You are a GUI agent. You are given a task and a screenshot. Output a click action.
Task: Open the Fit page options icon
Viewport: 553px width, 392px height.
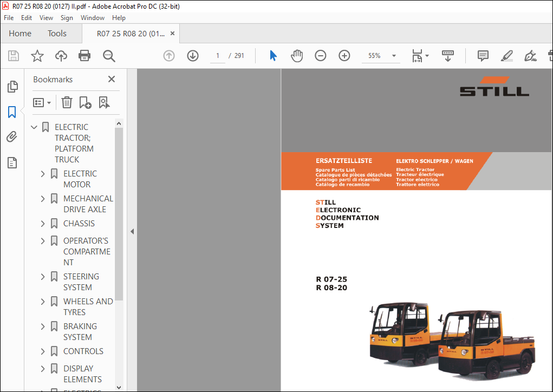click(420, 56)
